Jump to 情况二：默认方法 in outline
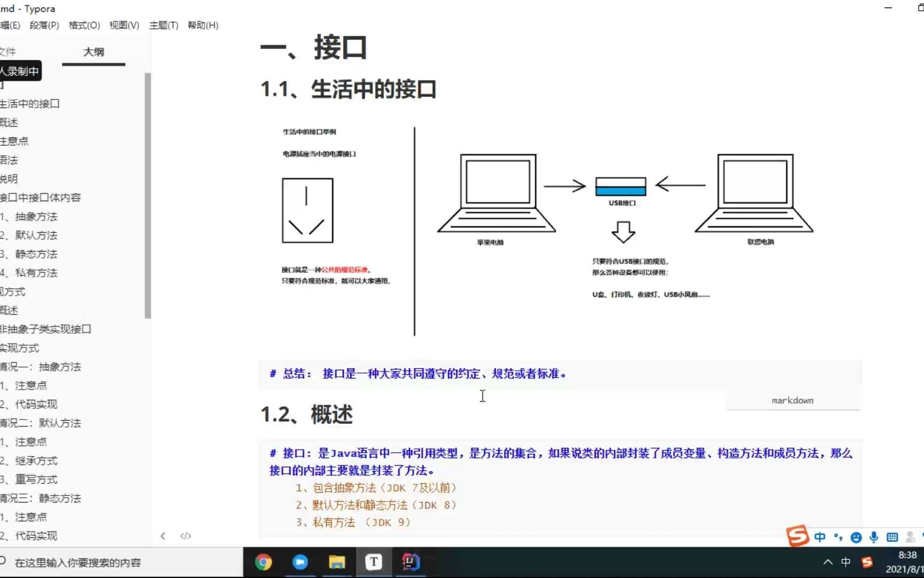 coord(41,423)
